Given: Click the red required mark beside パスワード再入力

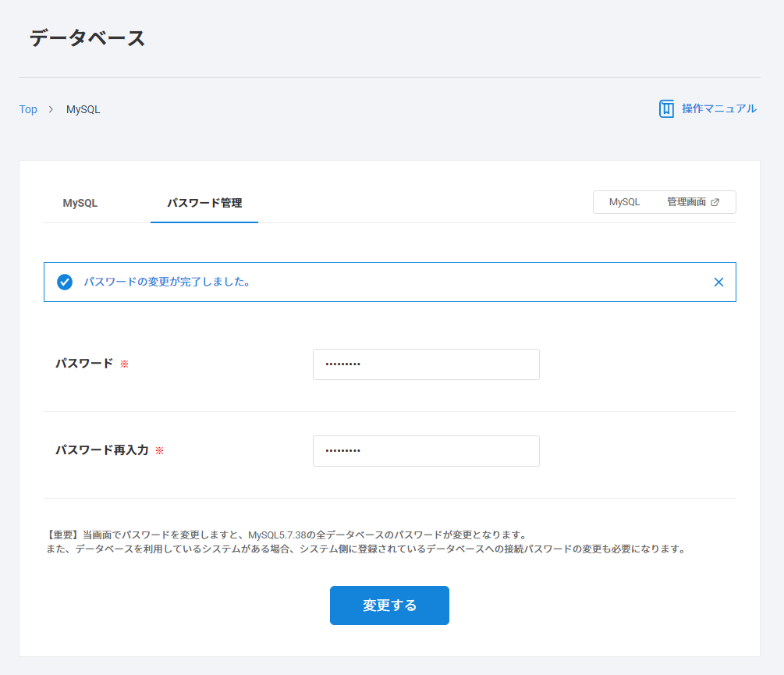Looking at the screenshot, I should click(159, 450).
